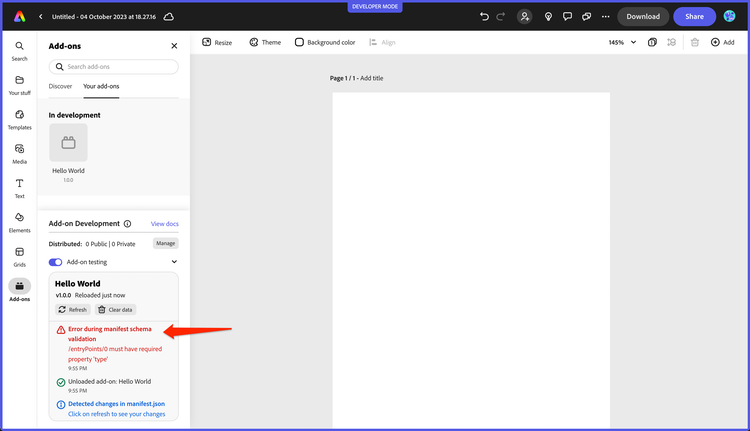Switch to the Discover tab

[x=60, y=86]
